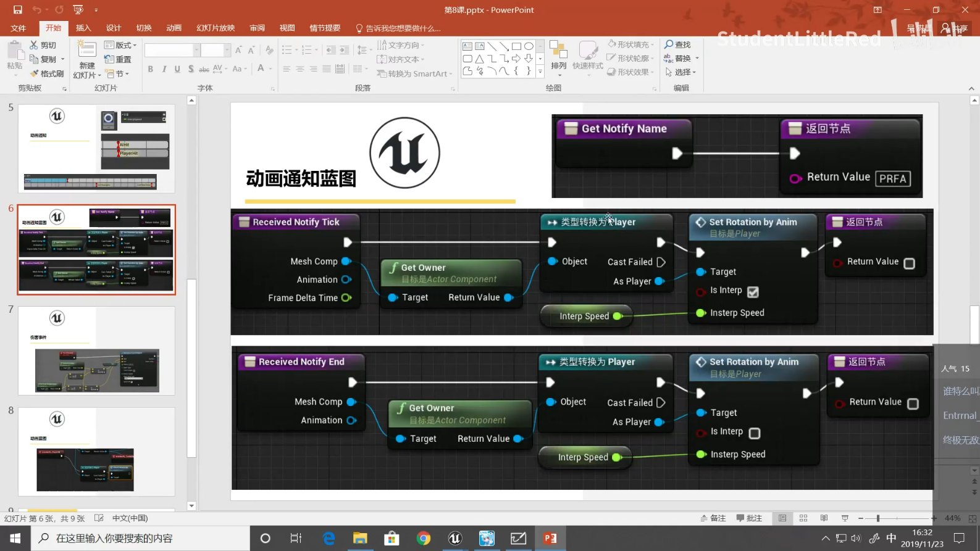Click 重置 to reset slide layout

[118, 59]
